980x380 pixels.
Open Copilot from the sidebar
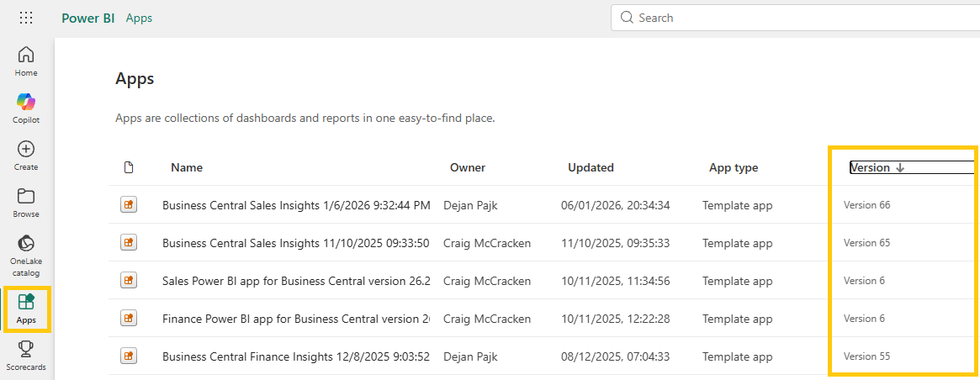click(26, 108)
